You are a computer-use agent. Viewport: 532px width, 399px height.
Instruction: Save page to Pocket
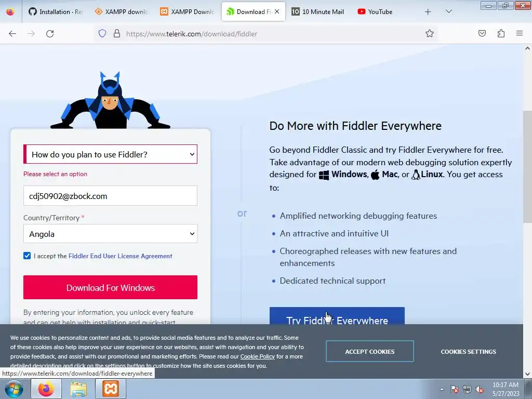(x=482, y=33)
